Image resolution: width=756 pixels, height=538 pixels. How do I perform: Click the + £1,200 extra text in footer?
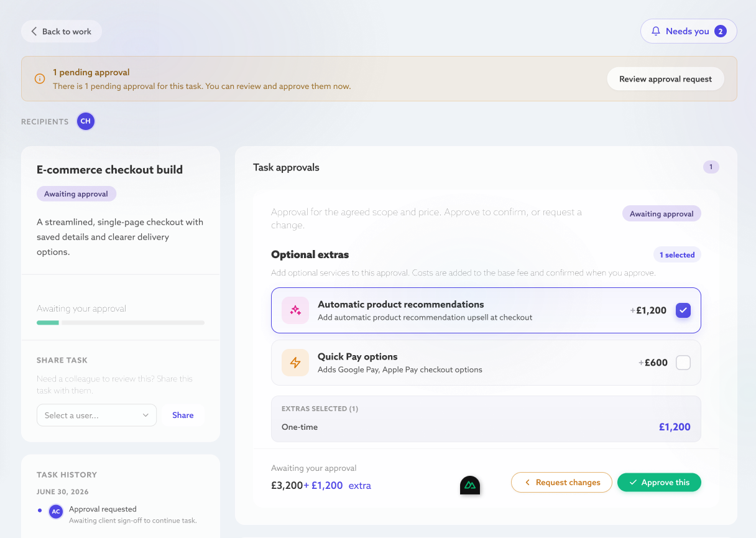338,486
